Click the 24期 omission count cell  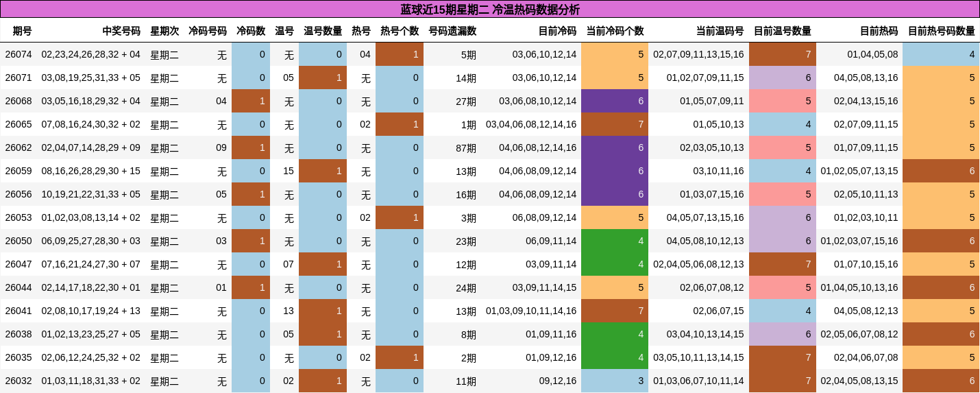pos(466,287)
